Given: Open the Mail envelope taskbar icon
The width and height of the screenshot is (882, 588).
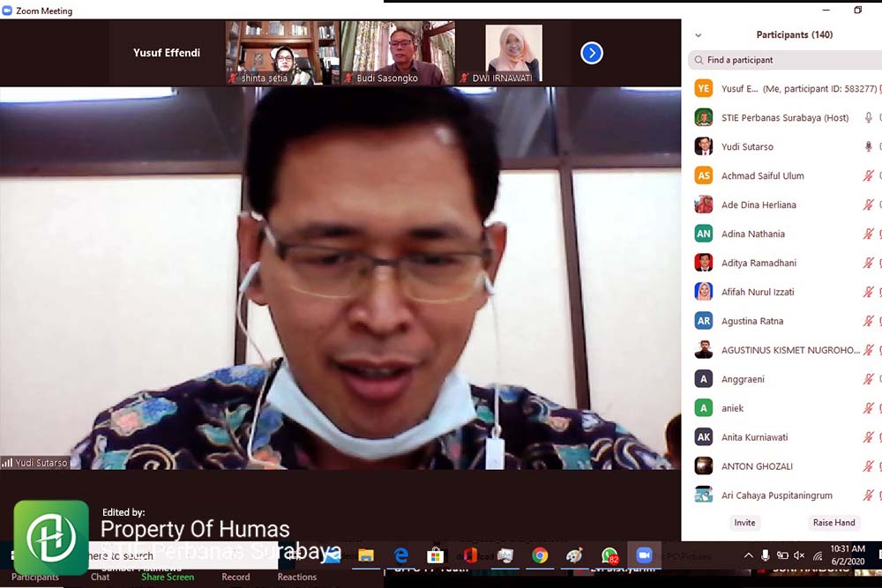Looking at the screenshot, I should pos(332,556).
